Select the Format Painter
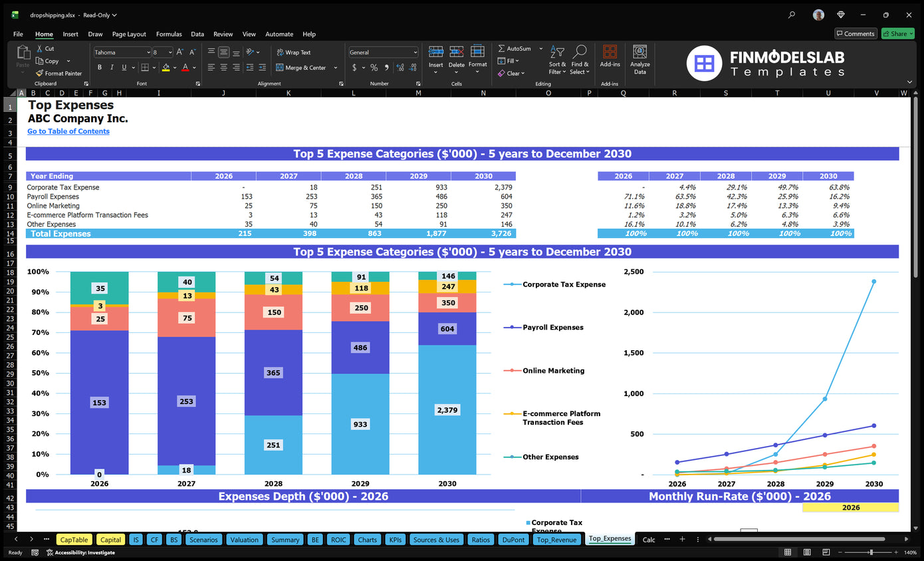Viewport: 924px width, 561px height. click(x=58, y=73)
